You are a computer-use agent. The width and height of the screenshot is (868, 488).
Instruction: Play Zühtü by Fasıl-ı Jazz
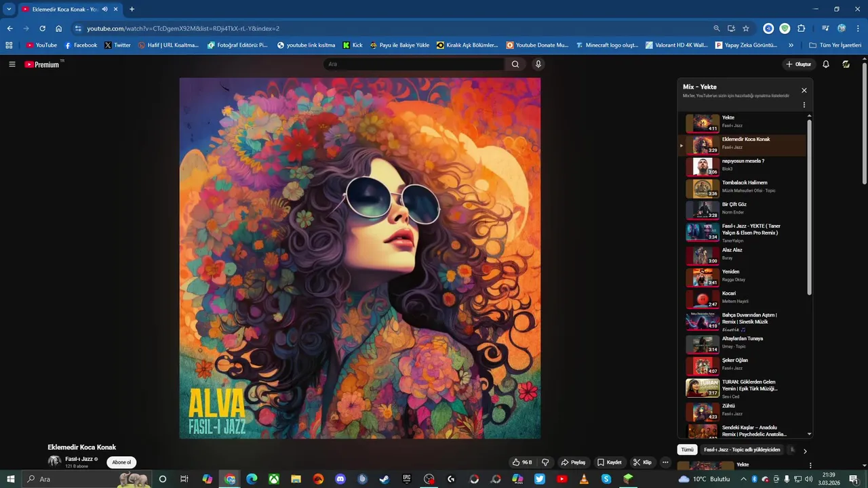(x=742, y=411)
